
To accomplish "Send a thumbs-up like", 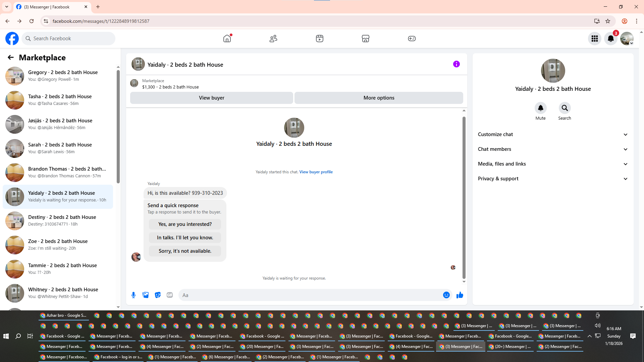I will (x=460, y=295).
